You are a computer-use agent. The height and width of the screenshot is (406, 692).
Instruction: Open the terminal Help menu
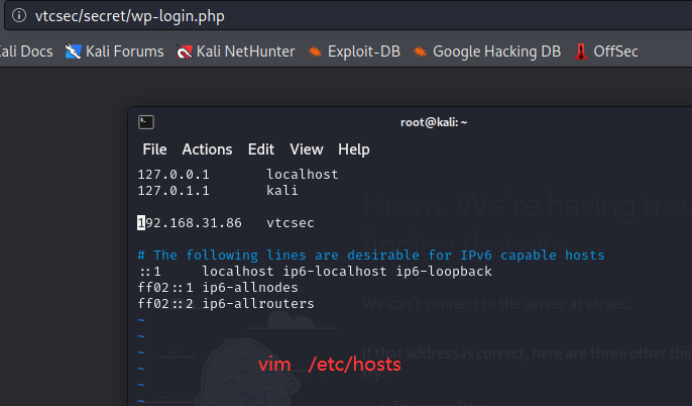pyautogui.click(x=354, y=150)
